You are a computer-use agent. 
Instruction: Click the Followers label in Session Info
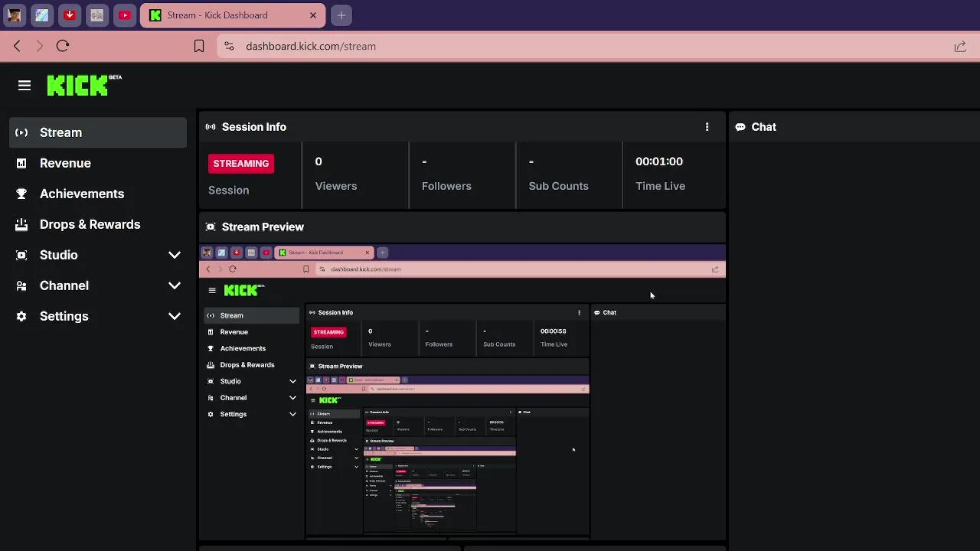(446, 186)
